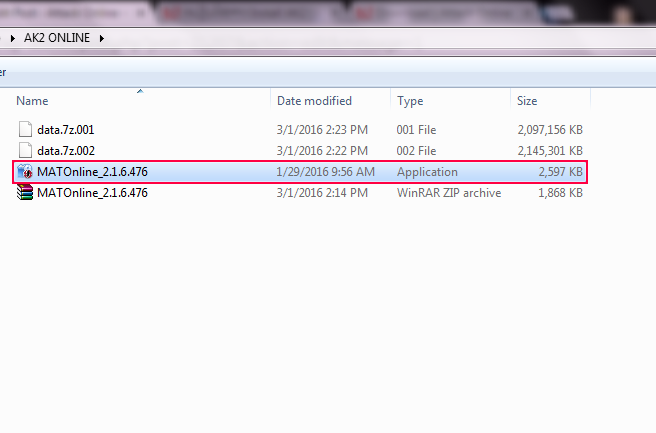Image resolution: width=656 pixels, height=433 pixels.
Task: Click AK2 ONLINE in the address bar
Action: tap(57, 38)
